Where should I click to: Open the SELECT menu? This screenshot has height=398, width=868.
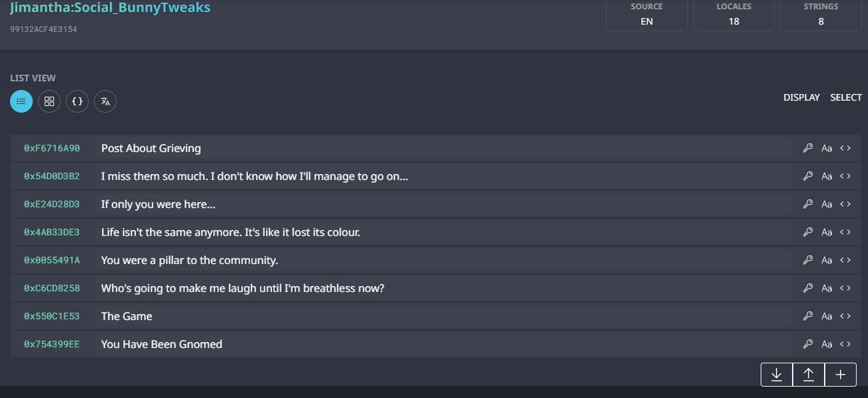846,97
